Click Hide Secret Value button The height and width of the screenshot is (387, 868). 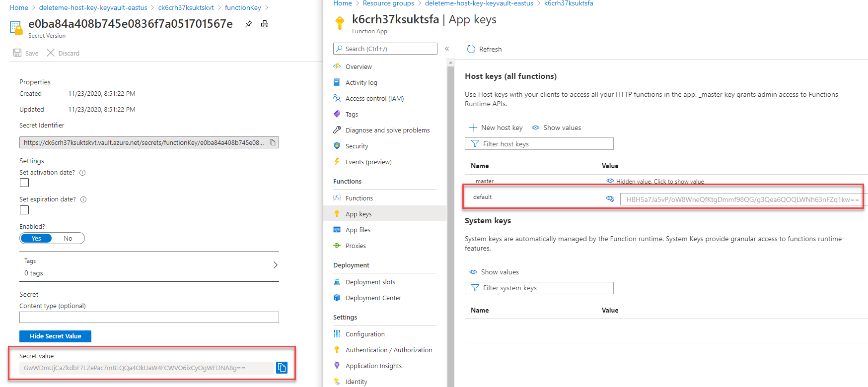(55, 336)
